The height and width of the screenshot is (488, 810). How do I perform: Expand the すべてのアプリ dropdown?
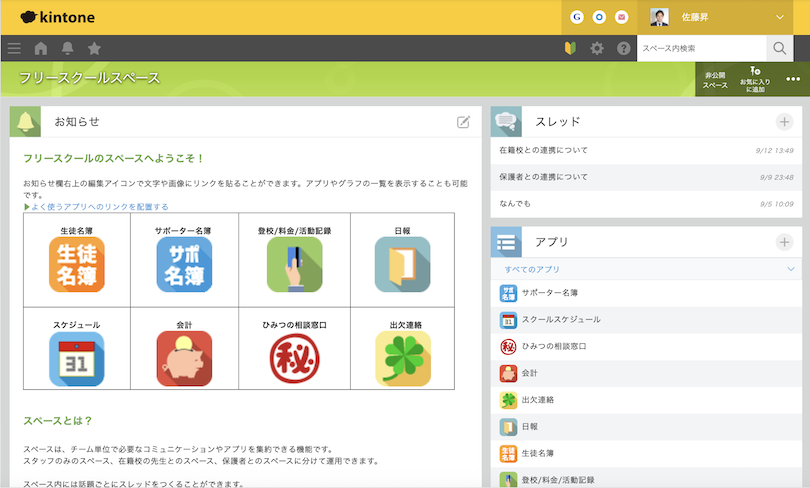point(790,270)
